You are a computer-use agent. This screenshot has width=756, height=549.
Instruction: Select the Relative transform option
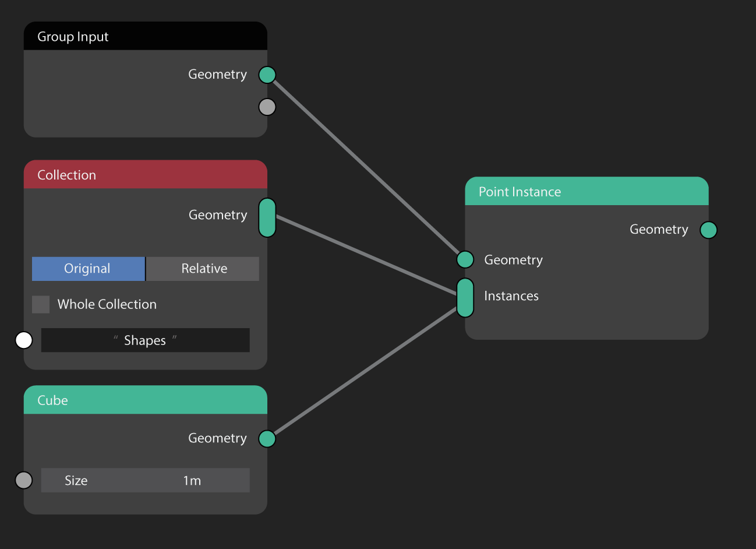(x=203, y=269)
